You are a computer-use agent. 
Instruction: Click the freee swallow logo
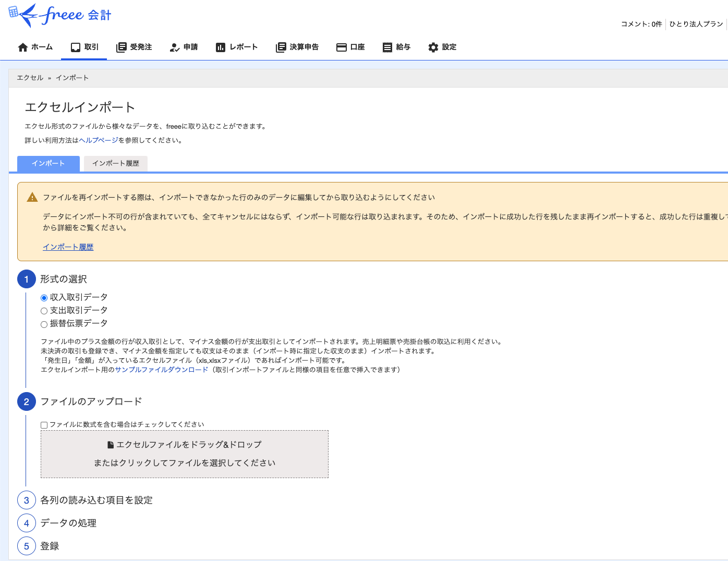tap(60, 15)
